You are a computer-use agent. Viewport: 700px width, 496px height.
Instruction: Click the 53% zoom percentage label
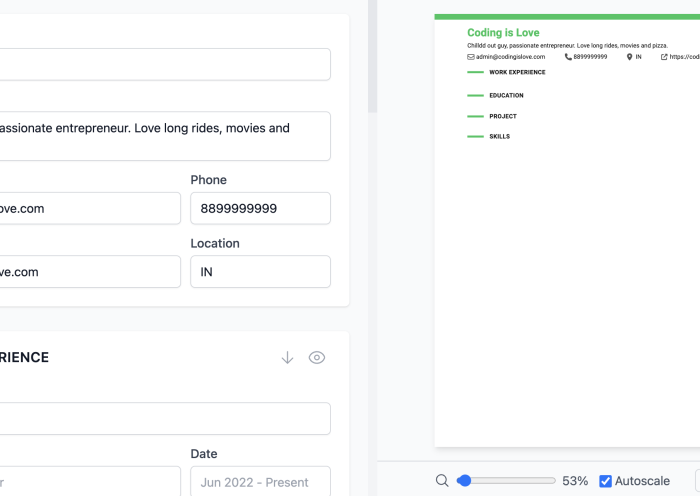point(575,481)
